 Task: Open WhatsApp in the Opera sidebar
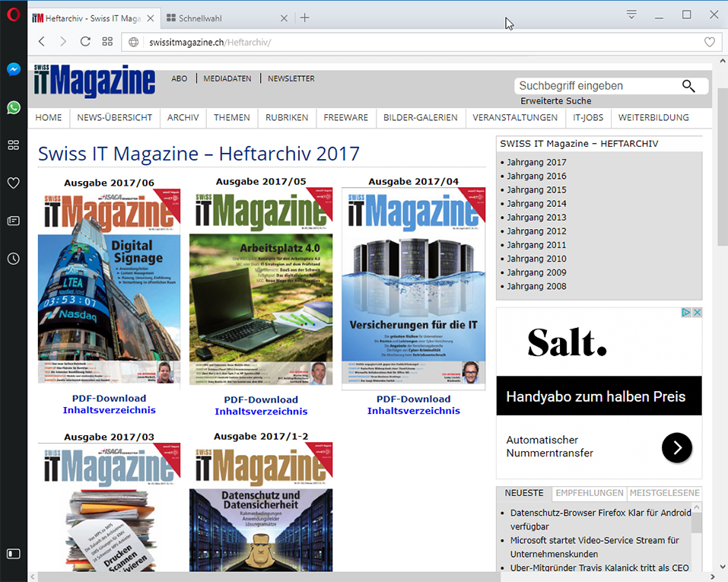(14, 108)
